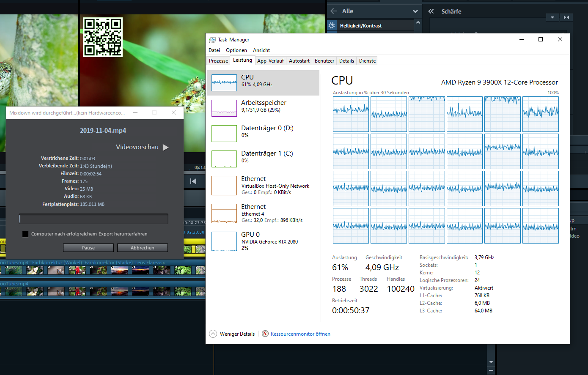Close the Mixdown export dialog
The width and height of the screenshot is (588, 375).
click(174, 112)
